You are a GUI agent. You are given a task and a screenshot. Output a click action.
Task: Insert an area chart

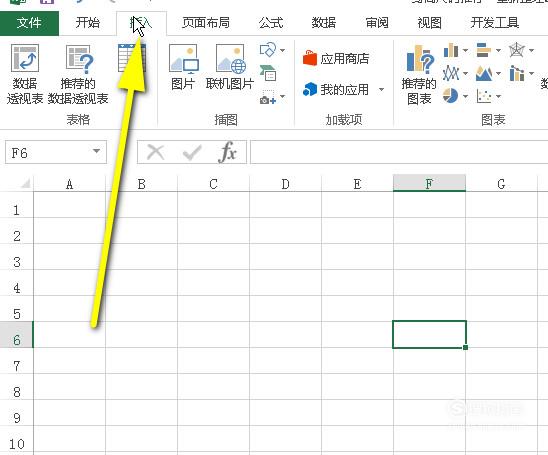(484, 73)
